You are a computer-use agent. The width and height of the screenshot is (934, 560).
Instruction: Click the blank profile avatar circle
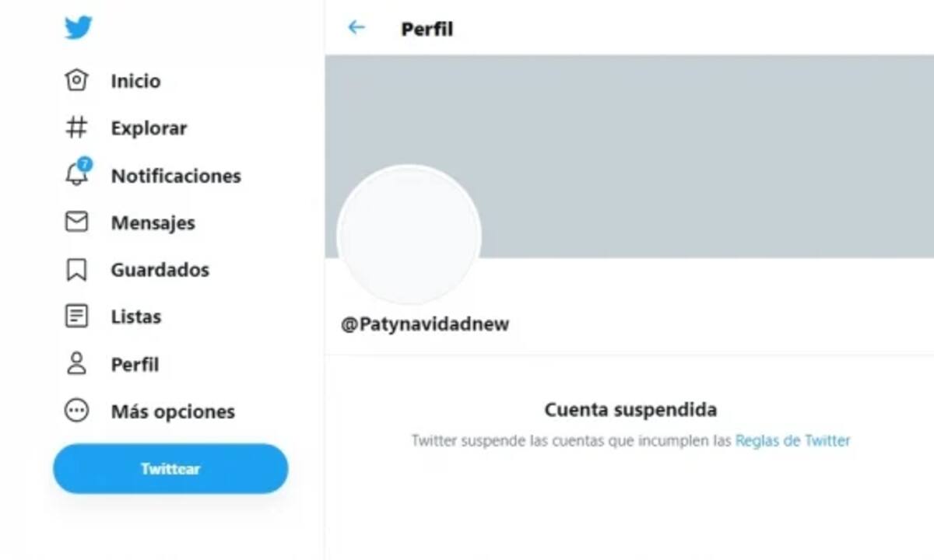409,235
